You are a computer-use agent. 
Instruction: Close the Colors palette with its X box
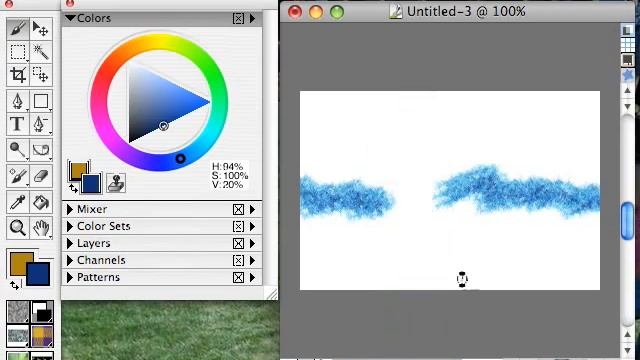(x=238, y=18)
